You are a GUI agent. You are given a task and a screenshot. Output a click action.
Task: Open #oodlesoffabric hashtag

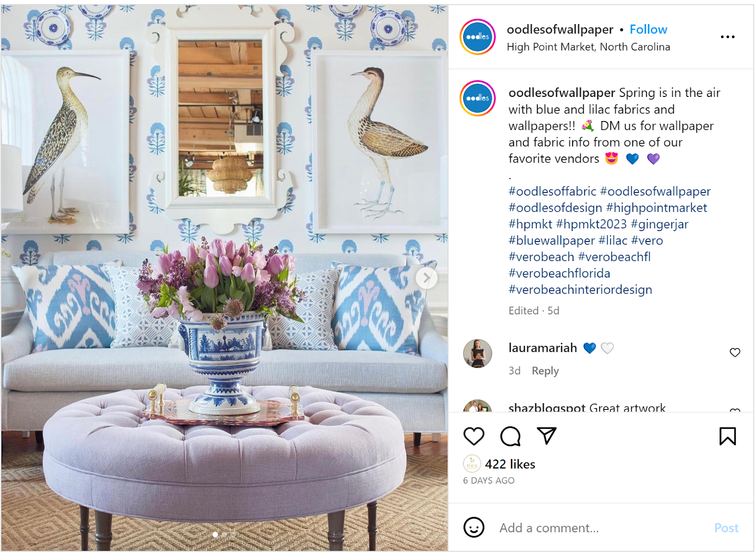coord(552,191)
